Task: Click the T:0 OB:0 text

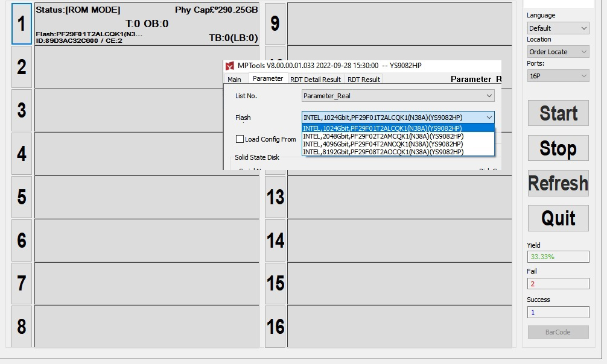Action: pos(147,24)
